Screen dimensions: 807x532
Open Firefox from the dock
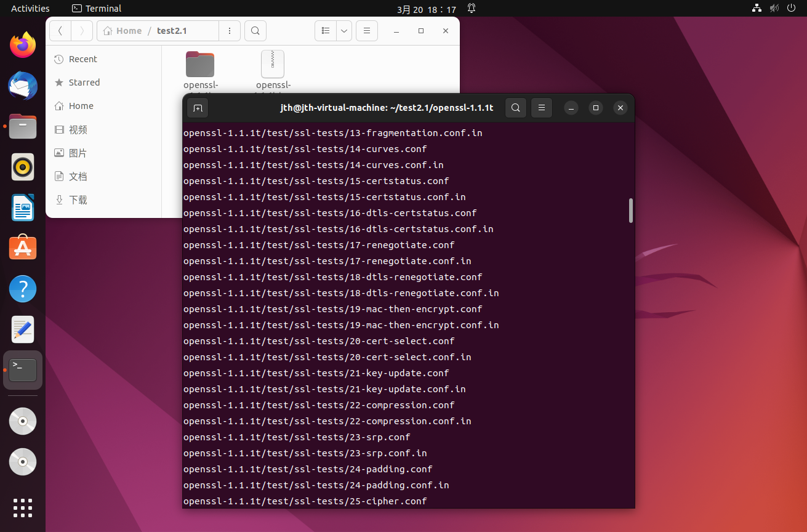pos(23,45)
